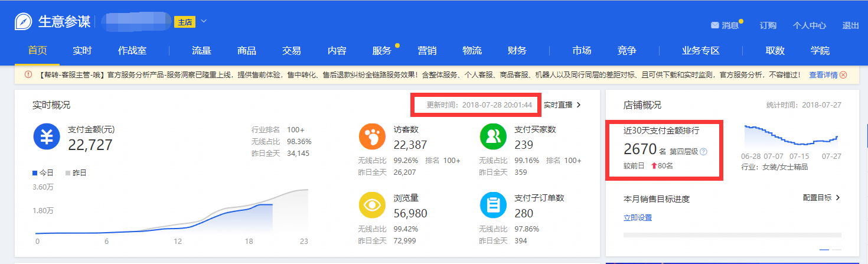Viewport: 868px width, 264px height.
Task: Click the 退出 logout link
Action: [x=851, y=25]
